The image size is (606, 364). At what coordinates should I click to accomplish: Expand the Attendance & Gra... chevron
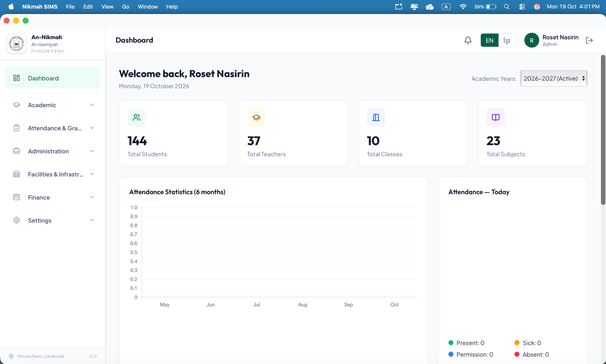92,128
